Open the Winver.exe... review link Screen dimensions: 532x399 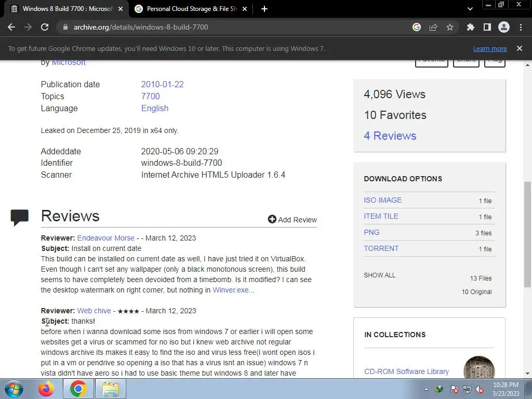pos(233,290)
